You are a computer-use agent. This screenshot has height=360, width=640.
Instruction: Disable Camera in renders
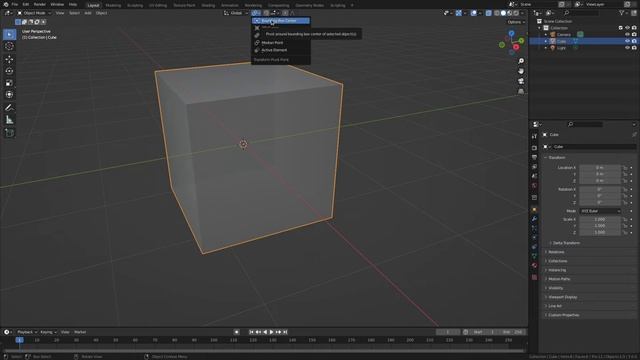tap(634, 35)
